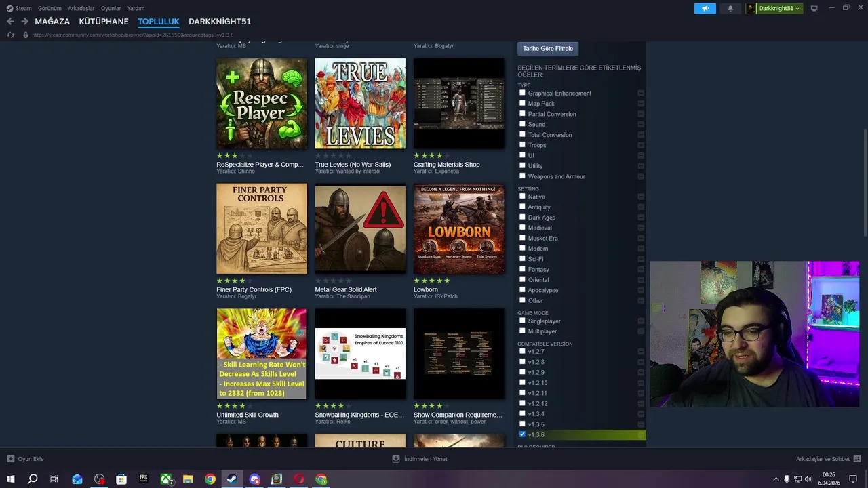Click the Steam taskbar icon
The width and height of the screenshot is (868, 488).
232,479
